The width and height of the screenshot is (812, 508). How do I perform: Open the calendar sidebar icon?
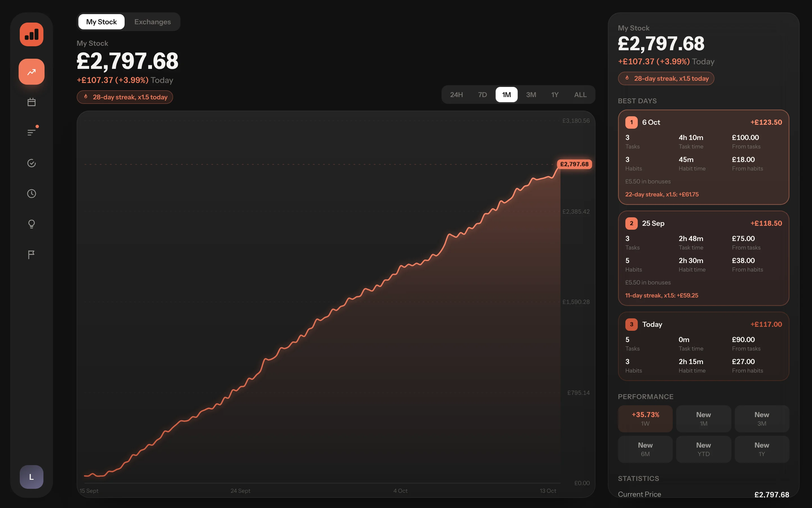pyautogui.click(x=32, y=102)
